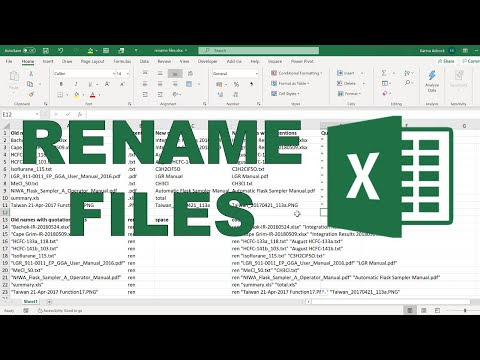Open the File menu
Viewport: 480px width, 360px height.
point(9,61)
